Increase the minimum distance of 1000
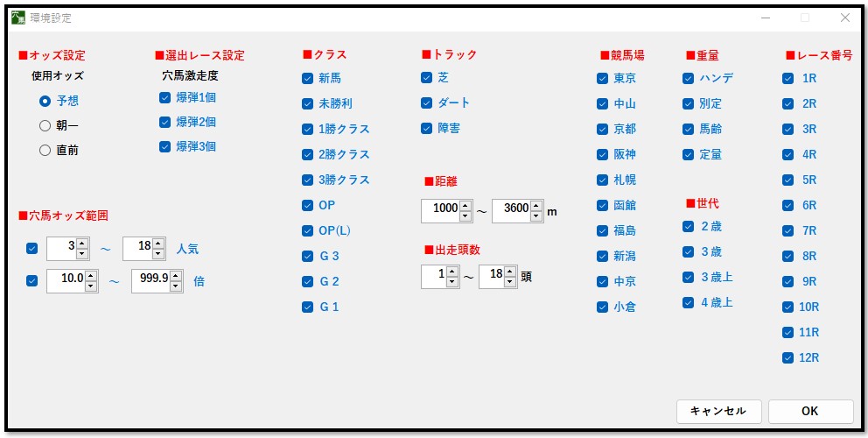The width and height of the screenshot is (868, 438). (465, 206)
